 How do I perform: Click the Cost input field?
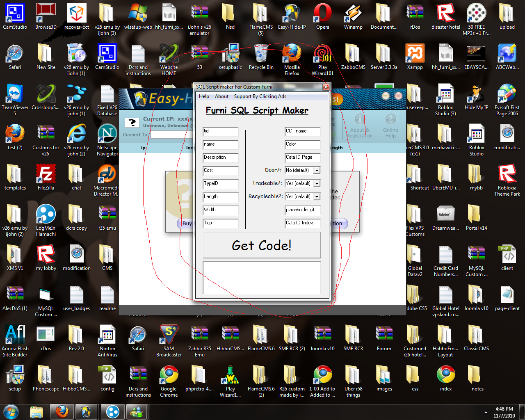click(221, 171)
